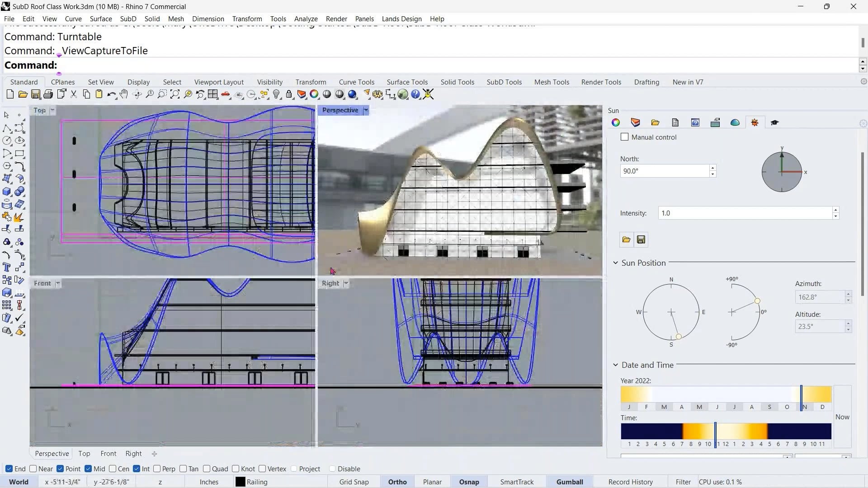Screen dimensions: 868x488
Task: Open the Layers tab in side panel
Action: (635, 122)
